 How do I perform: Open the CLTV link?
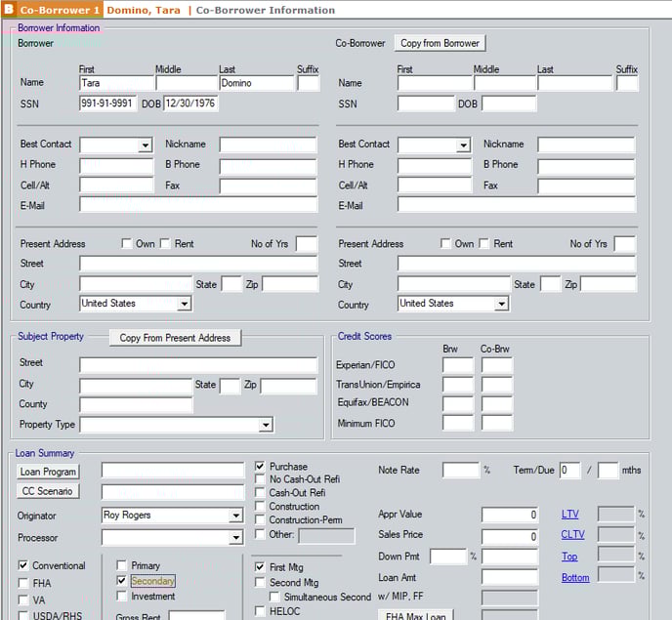tap(571, 535)
